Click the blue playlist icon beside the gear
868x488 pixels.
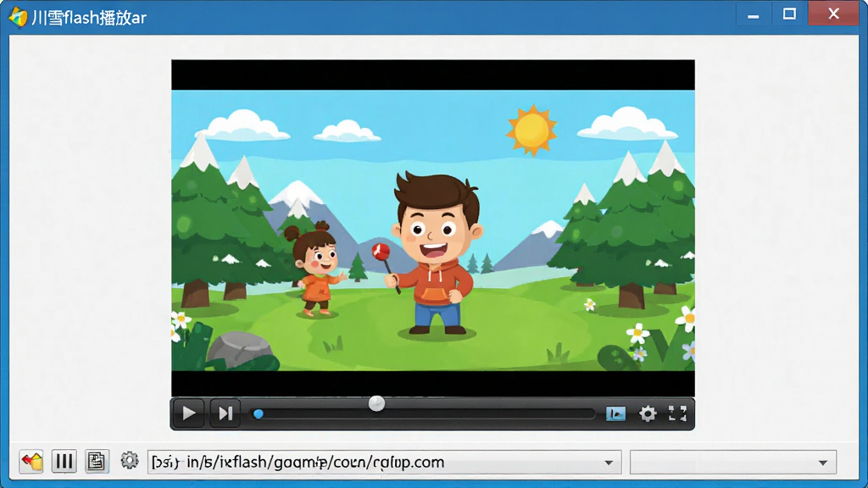click(615, 413)
